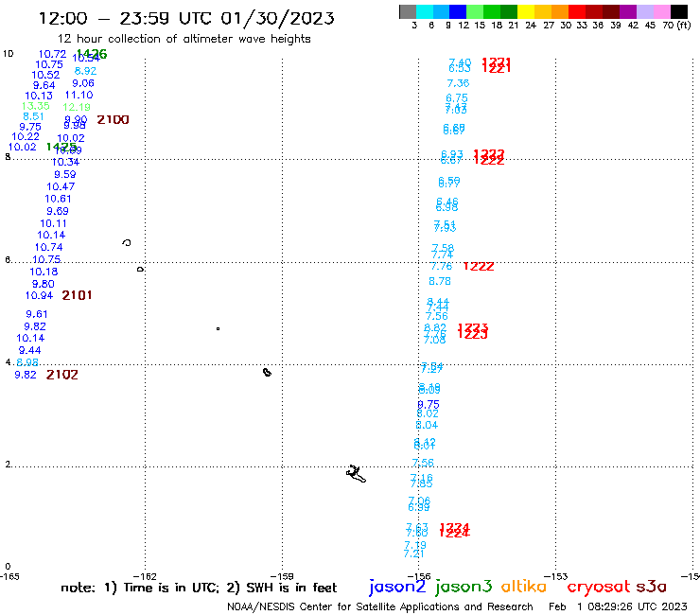Select the reading 10.13
Screen dimensions: 700x615
coord(39,96)
